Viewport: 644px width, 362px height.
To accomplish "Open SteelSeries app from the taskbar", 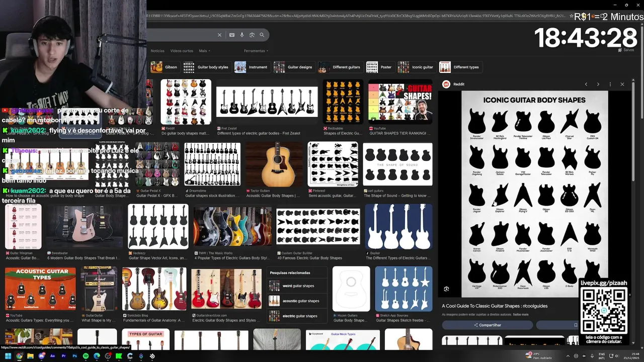I will point(152,356).
